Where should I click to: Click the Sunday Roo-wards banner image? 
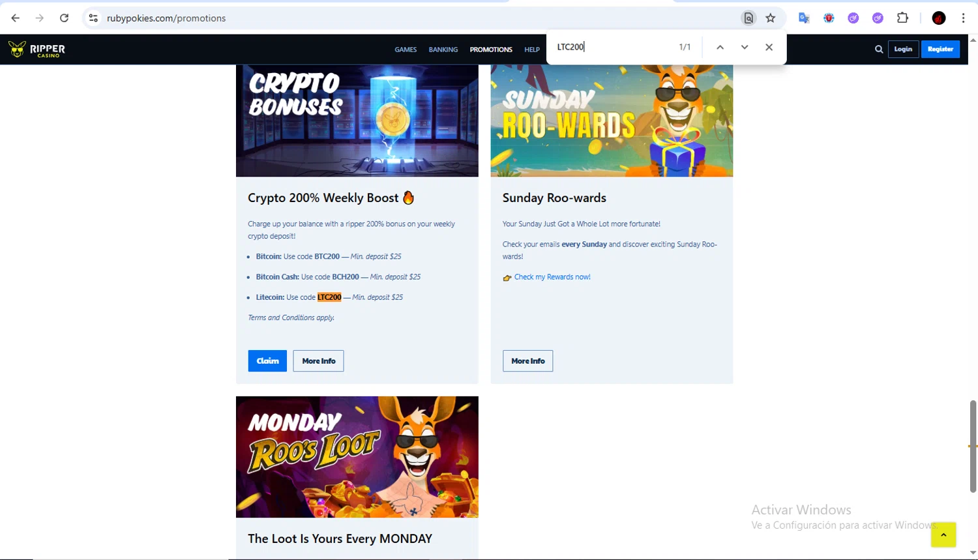[x=612, y=121]
